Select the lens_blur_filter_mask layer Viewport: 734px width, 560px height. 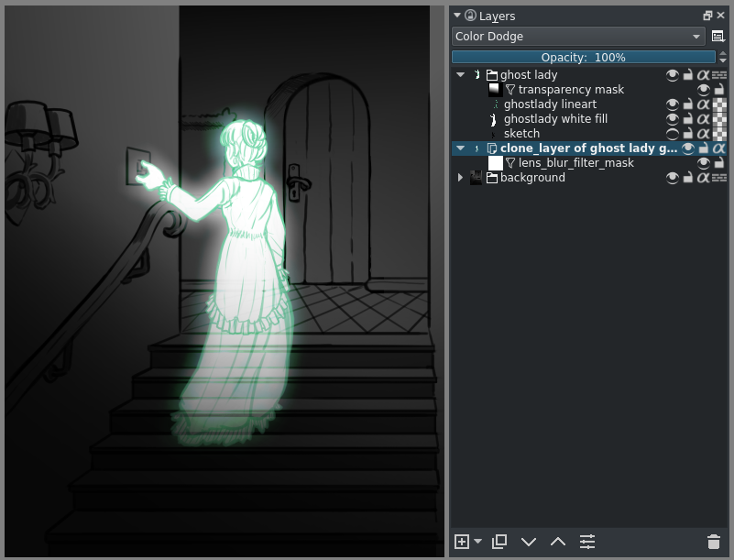pyautogui.click(x=575, y=163)
